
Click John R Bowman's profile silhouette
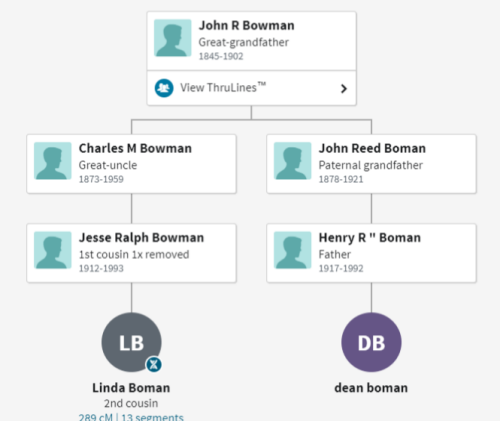point(173,38)
